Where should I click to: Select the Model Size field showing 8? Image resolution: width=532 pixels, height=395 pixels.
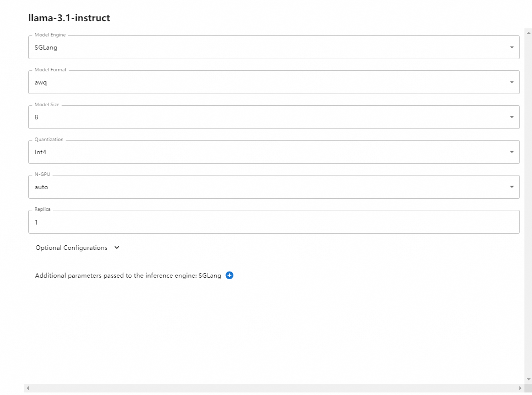(x=274, y=117)
